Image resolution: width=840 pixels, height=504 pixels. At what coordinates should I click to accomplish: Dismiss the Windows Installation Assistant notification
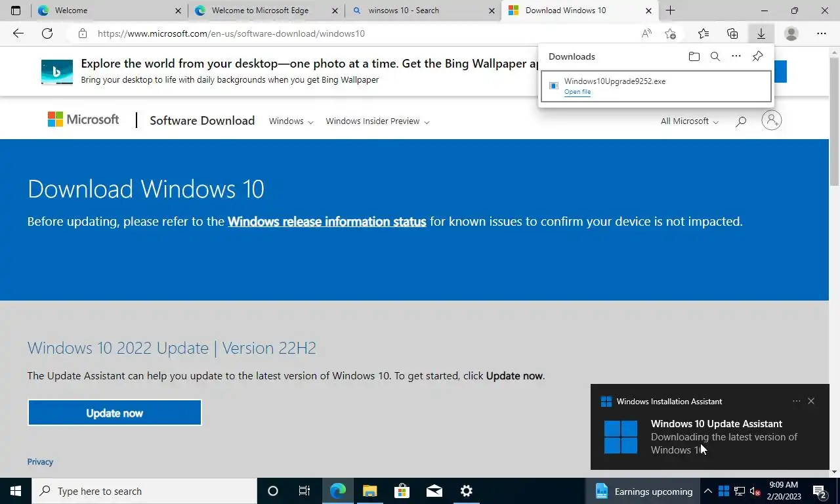pos(811,401)
